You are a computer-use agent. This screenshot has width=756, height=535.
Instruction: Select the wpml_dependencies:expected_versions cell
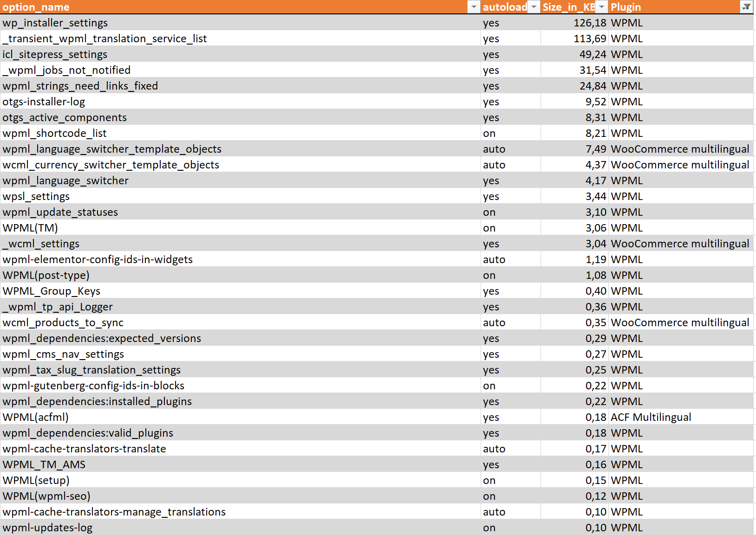241,338
